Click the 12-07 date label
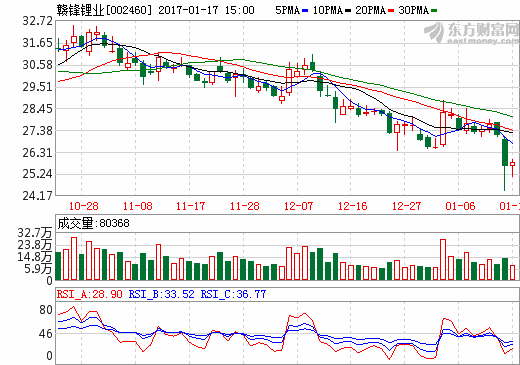This screenshot has width=520, height=365. [299, 206]
